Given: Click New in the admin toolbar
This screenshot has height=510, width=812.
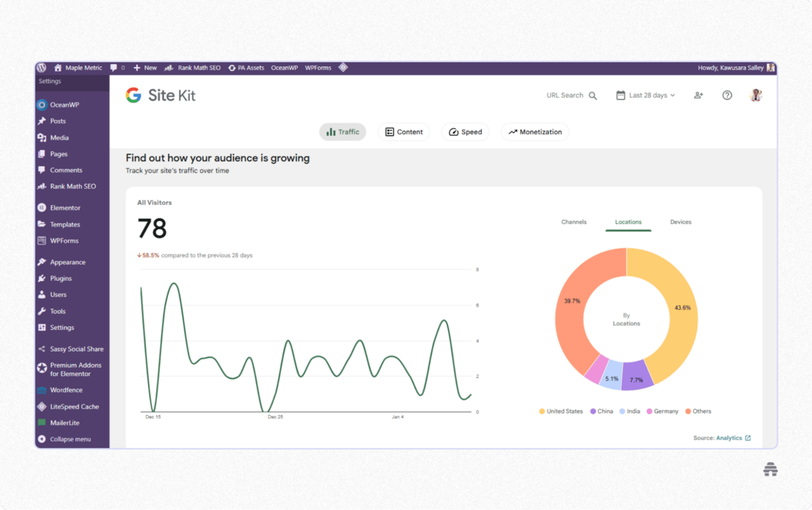Looking at the screenshot, I should [x=145, y=67].
